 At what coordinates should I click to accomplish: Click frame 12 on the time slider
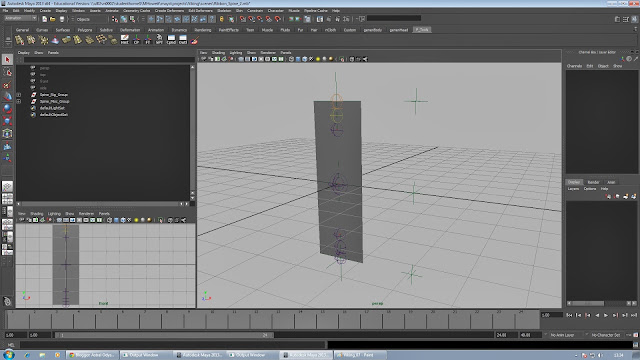256,319
